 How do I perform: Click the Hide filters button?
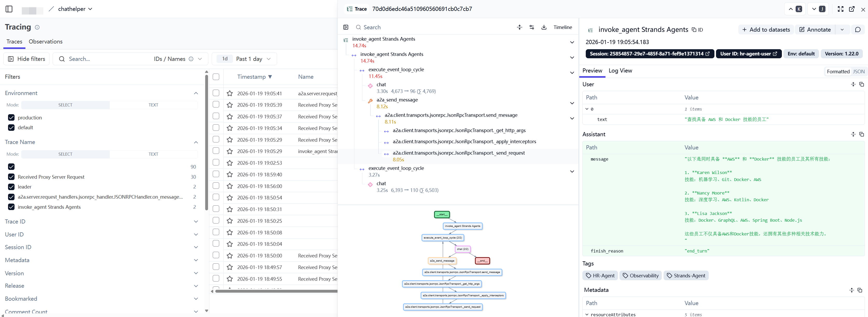27,59
